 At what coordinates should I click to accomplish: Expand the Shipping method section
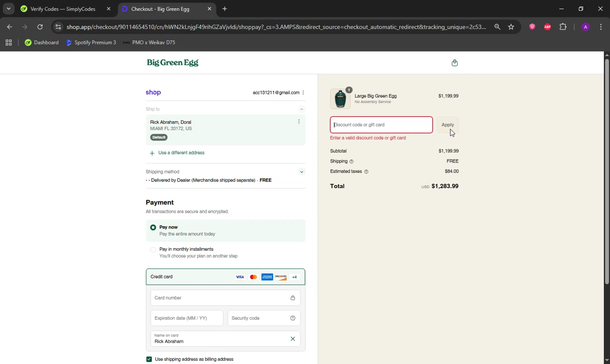[302, 172]
